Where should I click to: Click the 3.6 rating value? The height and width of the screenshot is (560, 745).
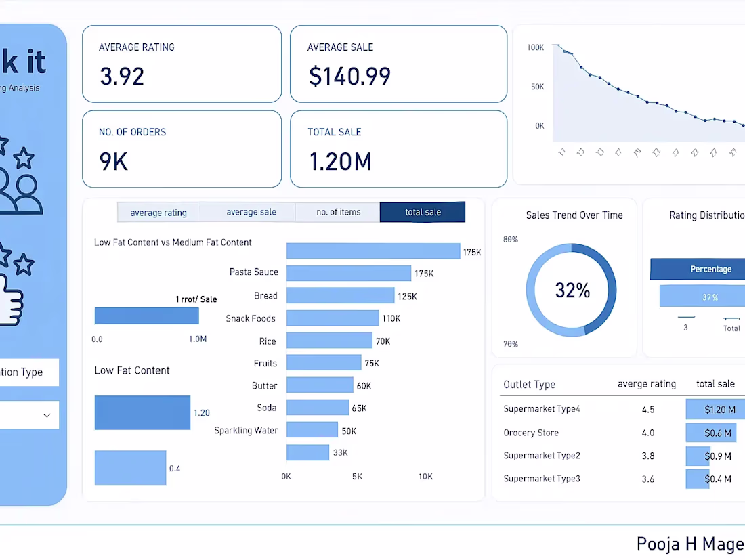pos(648,479)
